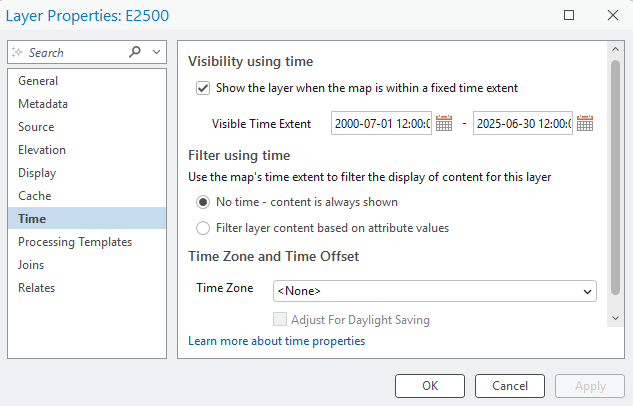Screen dimensions: 633x406
Task: Click the start visible time extent field
Action: point(382,124)
